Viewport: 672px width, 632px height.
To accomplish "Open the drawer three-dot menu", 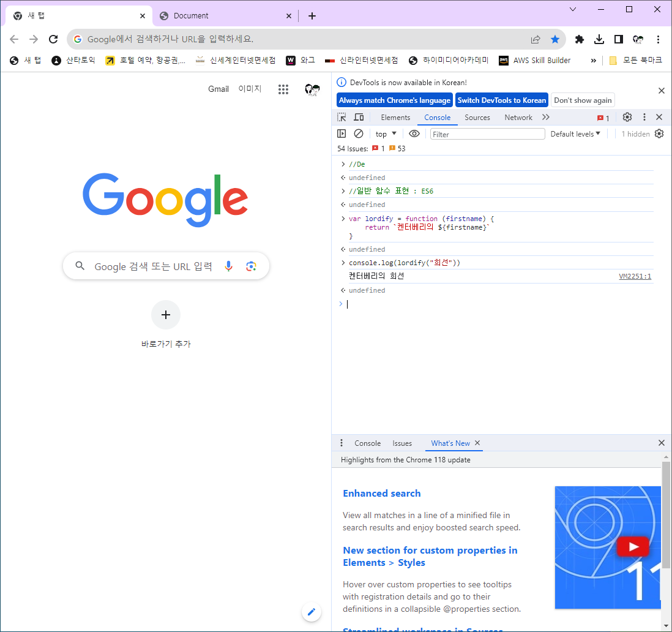I will pyautogui.click(x=341, y=443).
